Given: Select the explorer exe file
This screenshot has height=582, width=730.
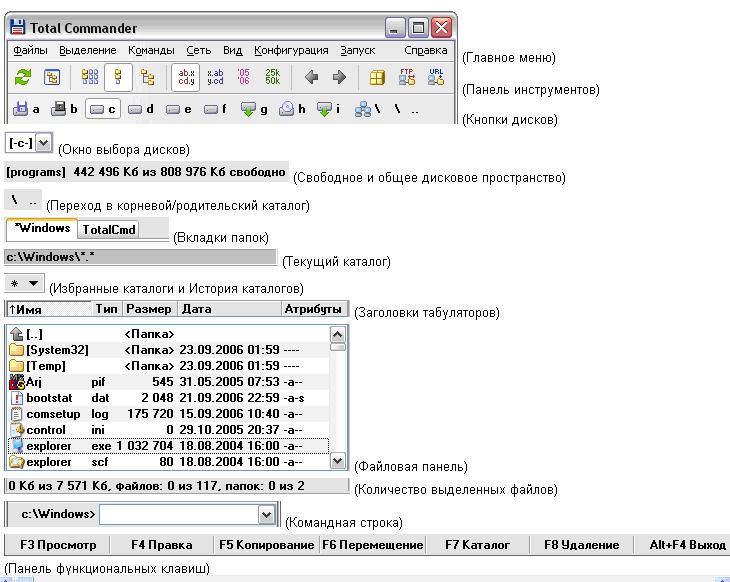Looking at the screenshot, I should pyautogui.click(x=169, y=446).
